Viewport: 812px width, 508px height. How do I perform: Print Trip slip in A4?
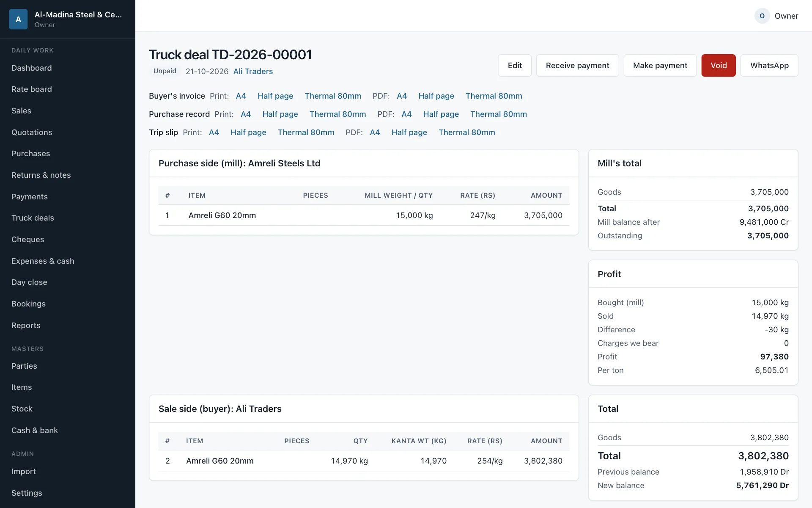(214, 133)
